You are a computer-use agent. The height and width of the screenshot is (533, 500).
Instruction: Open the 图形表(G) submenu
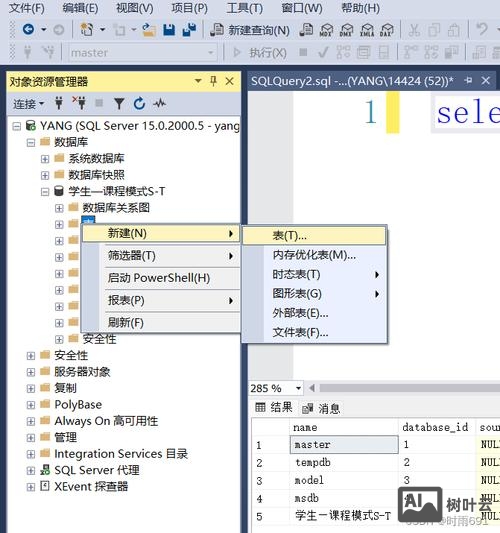(314, 294)
